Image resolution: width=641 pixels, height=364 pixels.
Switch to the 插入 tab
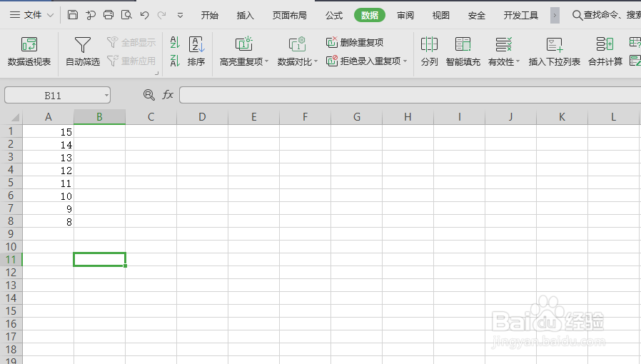tap(246, 16)
